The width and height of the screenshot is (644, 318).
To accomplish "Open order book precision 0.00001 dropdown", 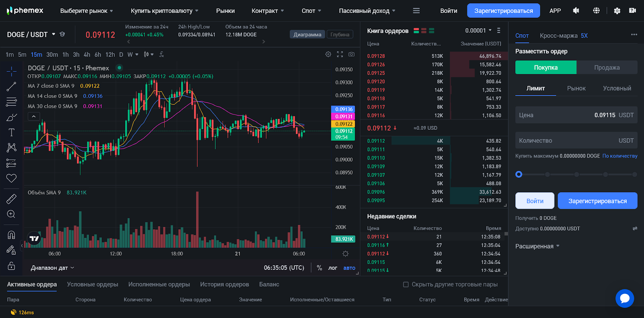I will [x=478, y=31].
